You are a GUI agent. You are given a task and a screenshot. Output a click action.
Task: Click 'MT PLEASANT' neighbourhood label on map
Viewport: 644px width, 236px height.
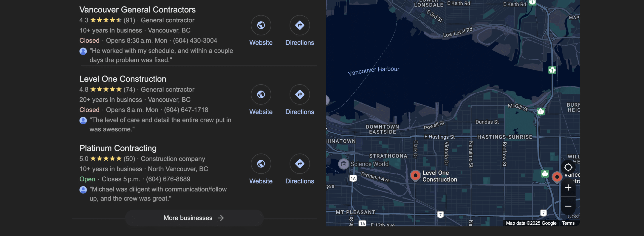(355, 212)
